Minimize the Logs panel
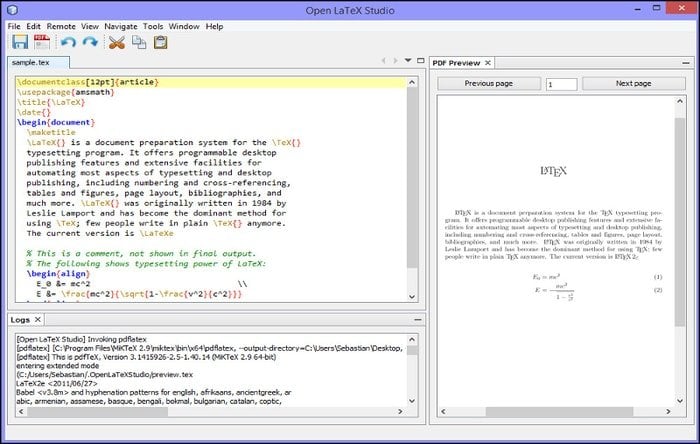The height and width of the screenshot is (444, 700). 418,320
